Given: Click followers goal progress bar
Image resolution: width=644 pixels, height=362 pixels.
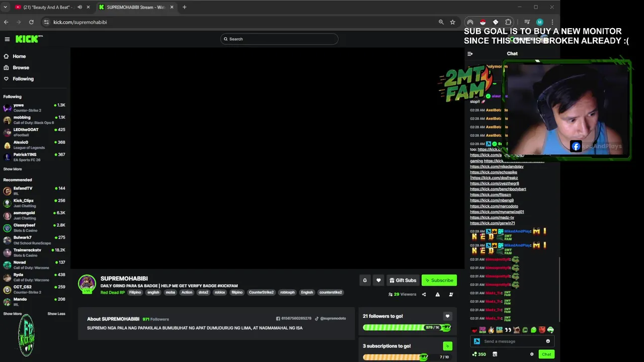Looking at the screenshot, I should click(x=407, y=327).
